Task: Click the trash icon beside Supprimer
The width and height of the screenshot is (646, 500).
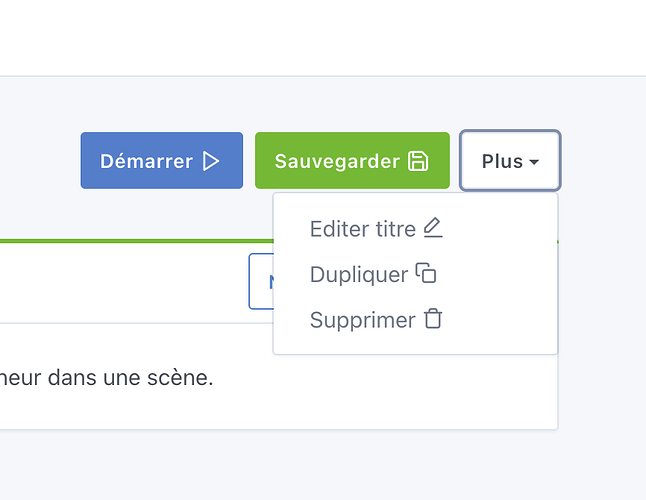Action: (432, 320)
